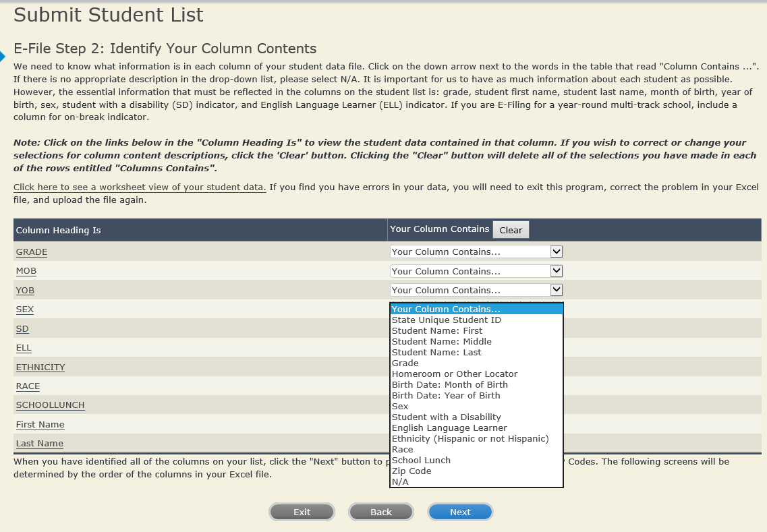Choose 'Student with a Disability' option
The height and width of the screenshot is (532, 767).
[x=446, y=417]
